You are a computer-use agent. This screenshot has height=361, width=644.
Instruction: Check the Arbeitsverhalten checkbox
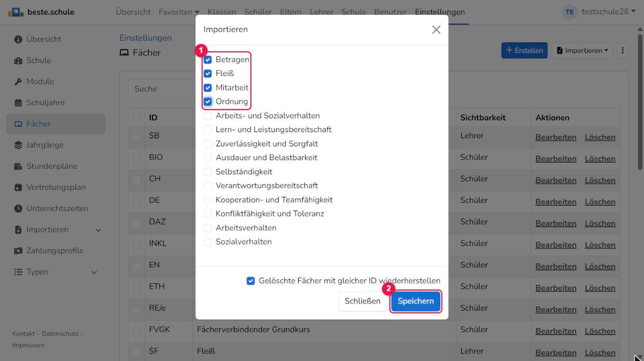coord(207,228)
